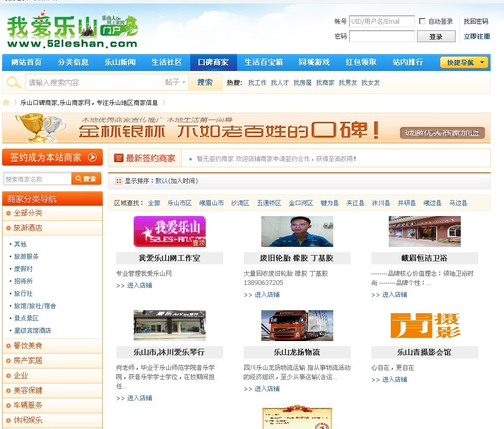Image resolution: width=504 pixels, height=429 pixels.
Task: Focus the 密码 password input field
Action: pyautogui.click(x=382, y=37)
